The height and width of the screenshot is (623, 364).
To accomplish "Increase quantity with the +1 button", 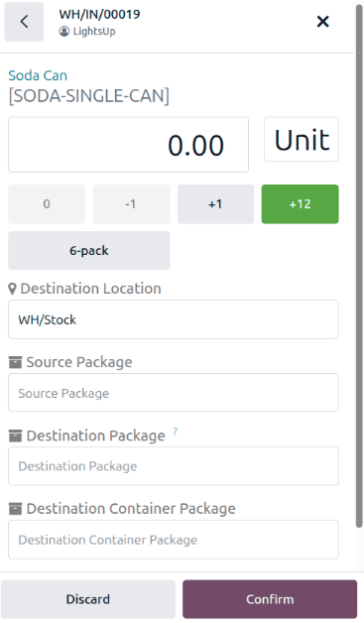I will pos(216,204).
